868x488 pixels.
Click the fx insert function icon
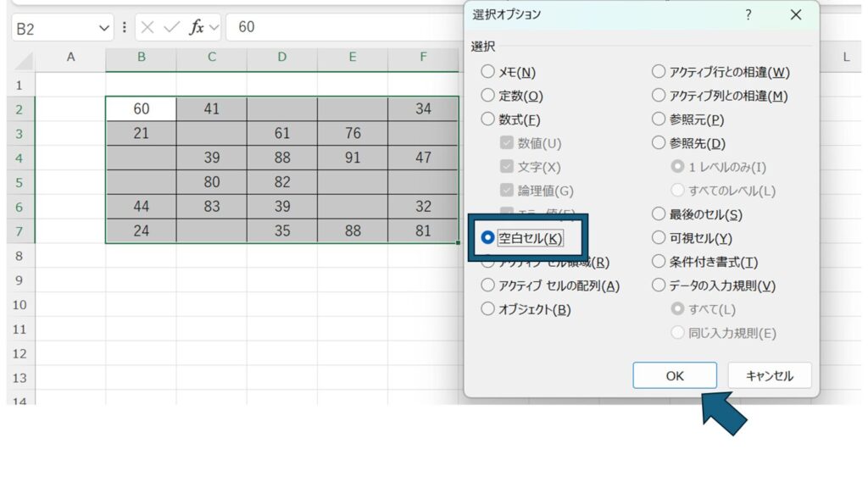(196, 27)
